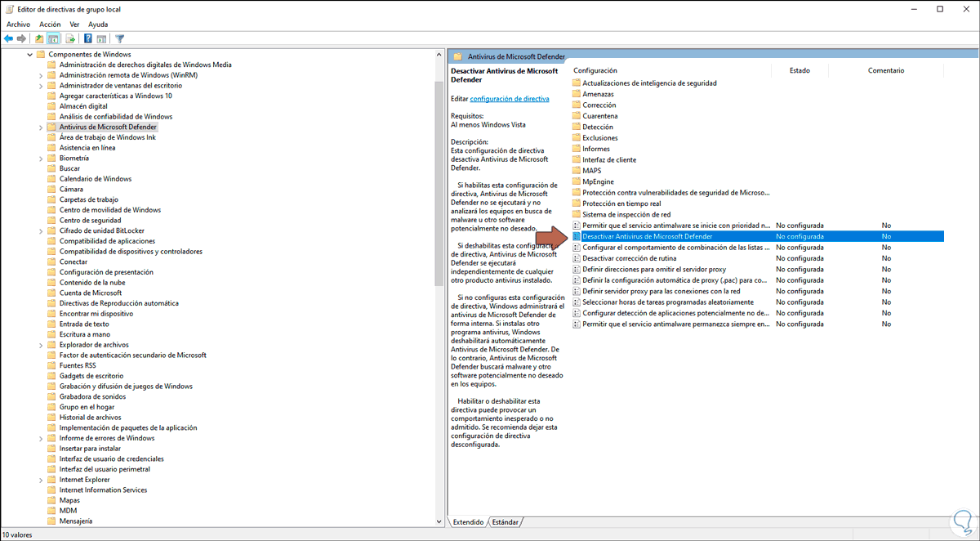Image resolution: width=980 pixels, height=541 pixels.
Task: Click the Export list toolbar icon
Action: [x=70, y=38]
